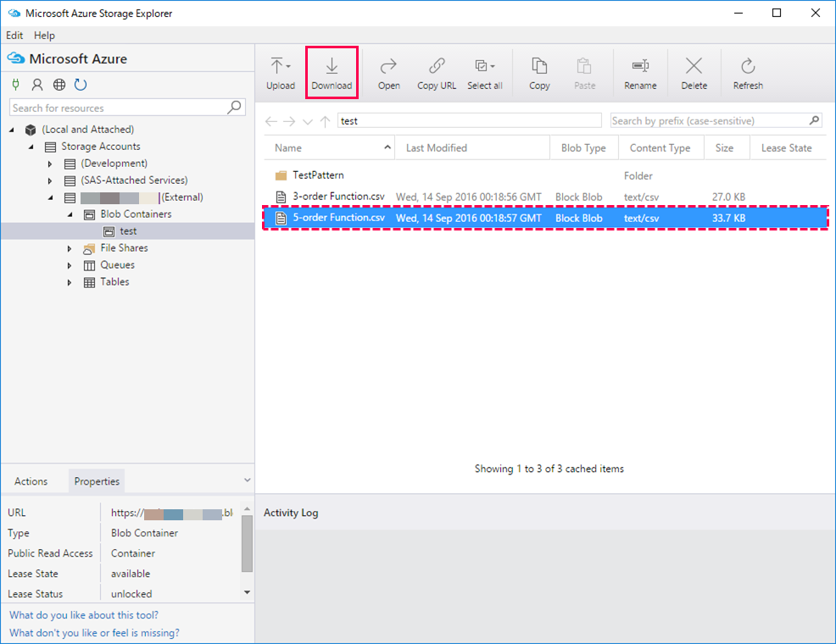Expand the (SAS-Attached Services) node
836x644 pixels.
[x=50, y=181]
